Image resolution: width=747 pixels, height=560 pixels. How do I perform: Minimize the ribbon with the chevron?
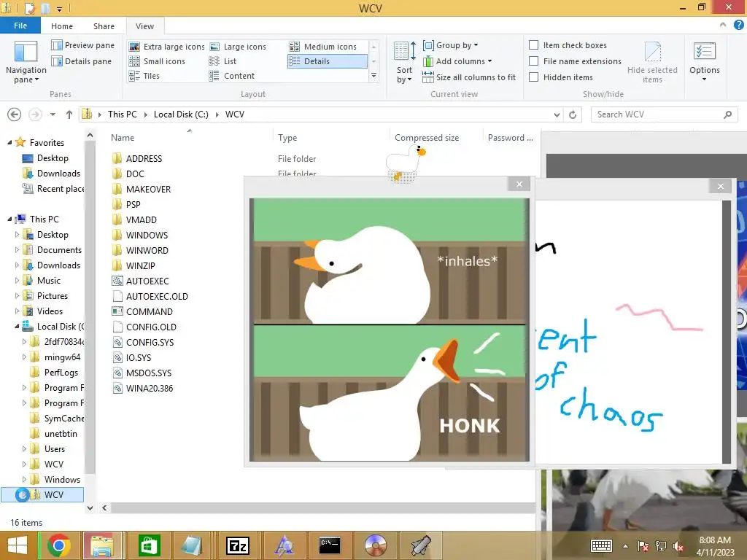point(723,26)
